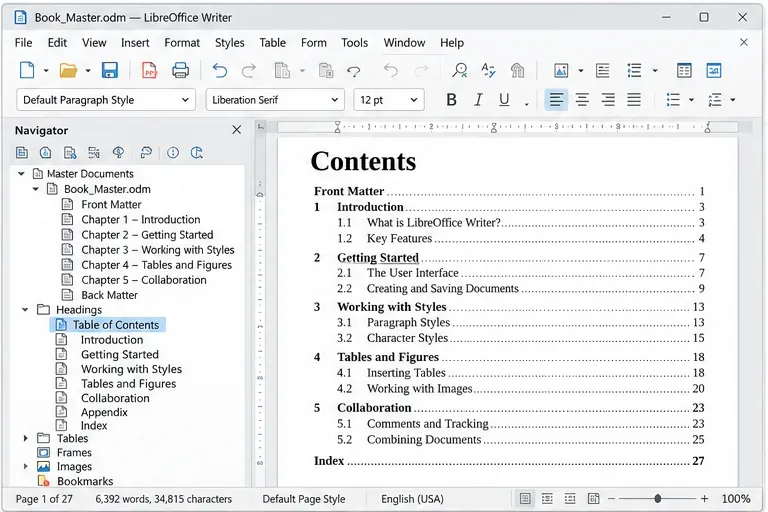Click the fourth Navigator toolbar icon
This screenshot has height=512, width=768.
tap(94, 153)
